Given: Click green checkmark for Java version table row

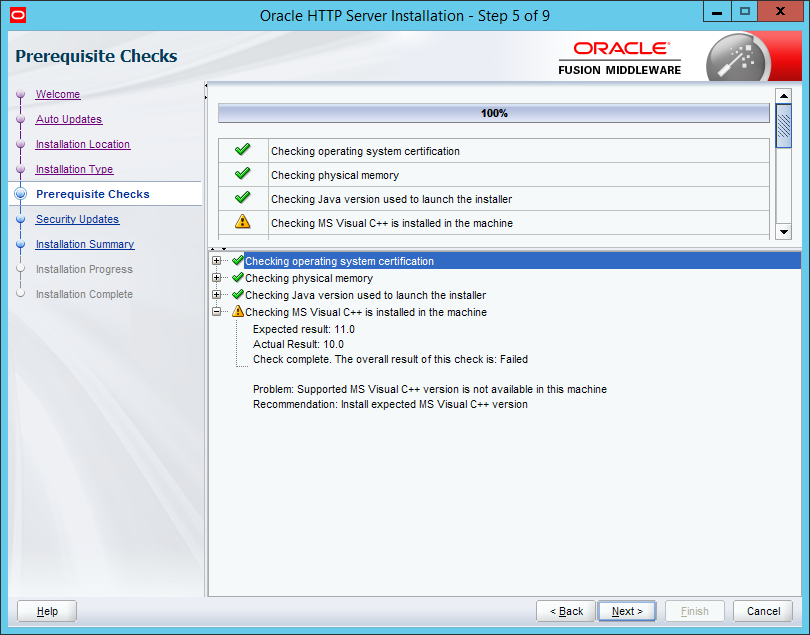Looking at the screenshot, I should 242,198.
